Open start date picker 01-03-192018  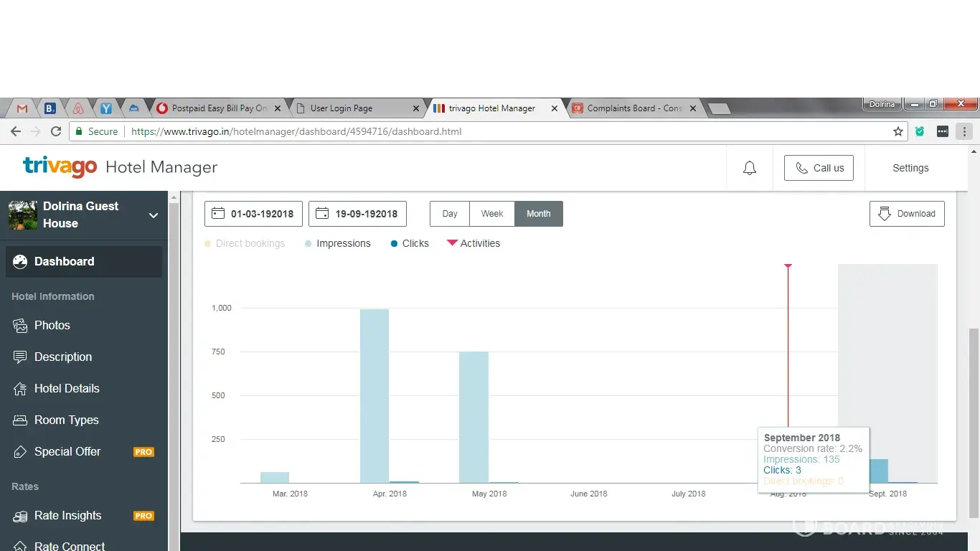pos(253,214)
